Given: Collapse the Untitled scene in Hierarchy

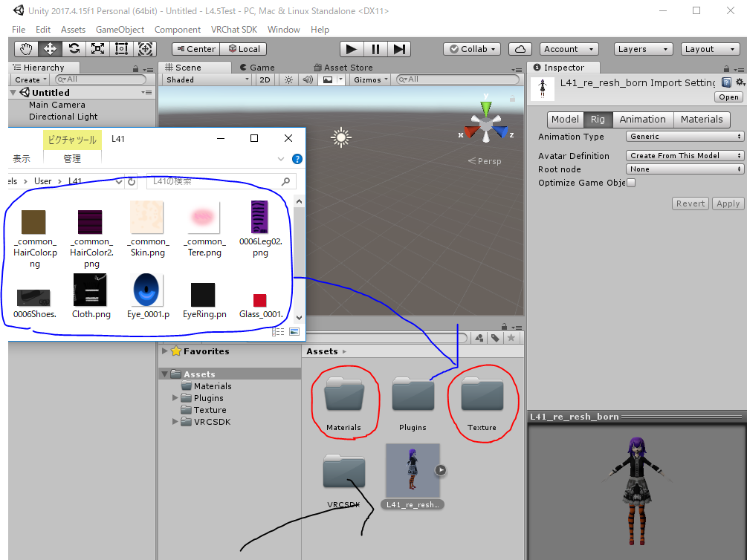Looking at the screenshot, I should coord(13,92).
